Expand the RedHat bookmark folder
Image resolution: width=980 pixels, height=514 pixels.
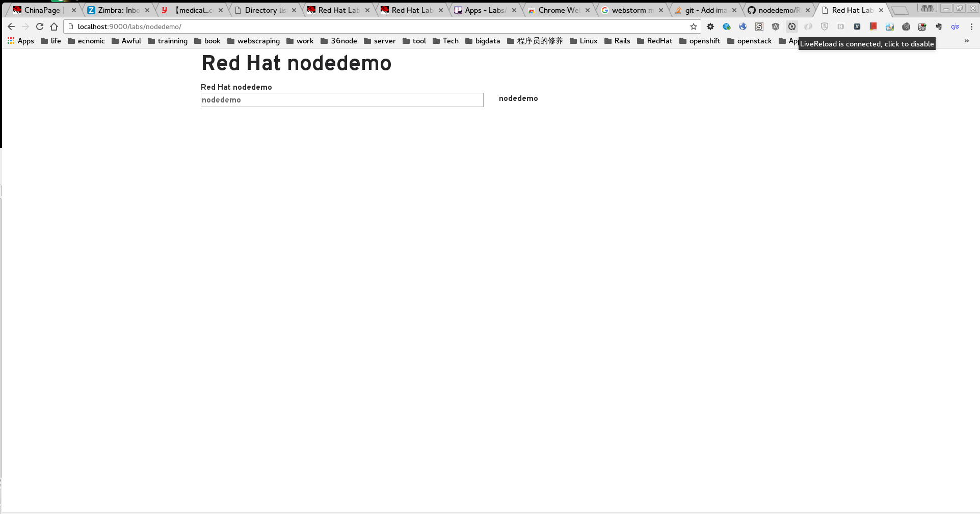coord(655,41)
